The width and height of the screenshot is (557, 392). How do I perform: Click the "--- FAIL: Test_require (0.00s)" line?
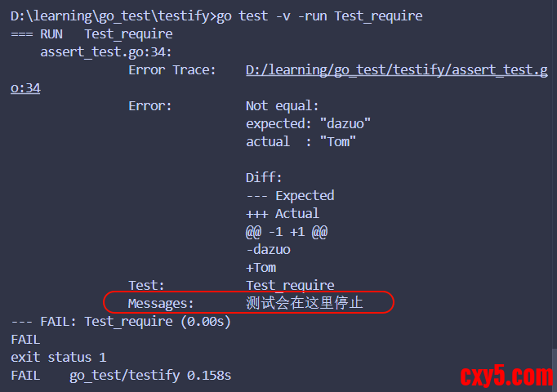(121, 322)
